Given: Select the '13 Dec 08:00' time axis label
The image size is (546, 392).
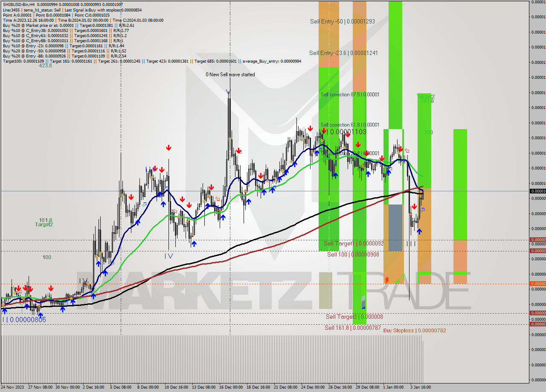Looking at the screenshot, I should 203,387.
